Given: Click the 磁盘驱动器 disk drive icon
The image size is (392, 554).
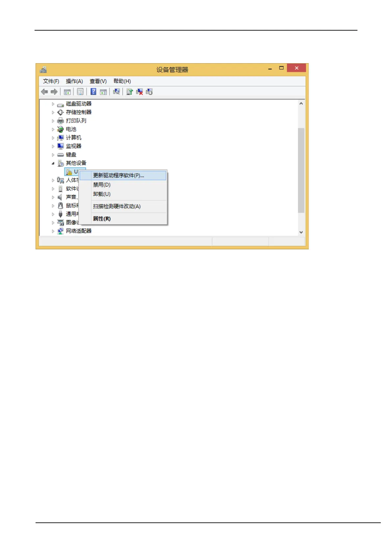Looking at the screenshot, I should click(x=61, y=104).
